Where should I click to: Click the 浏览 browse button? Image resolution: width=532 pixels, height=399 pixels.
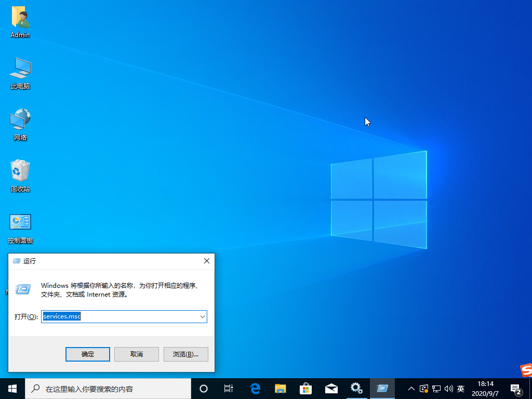click(x=185, y=354)
